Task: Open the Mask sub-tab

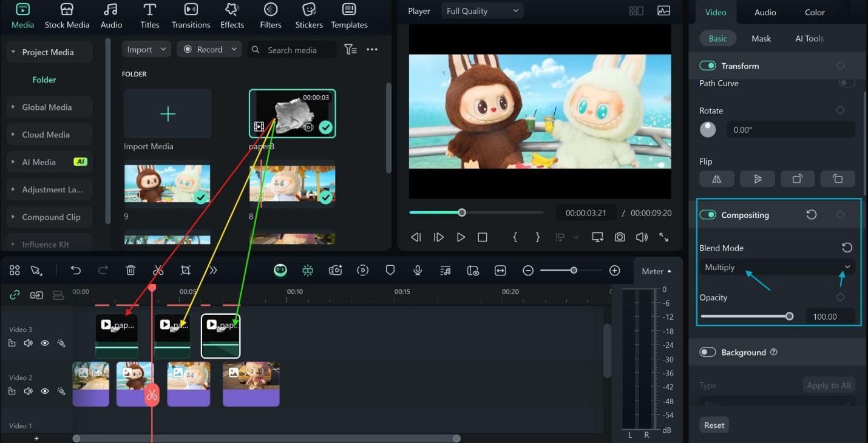Action: 761,38
